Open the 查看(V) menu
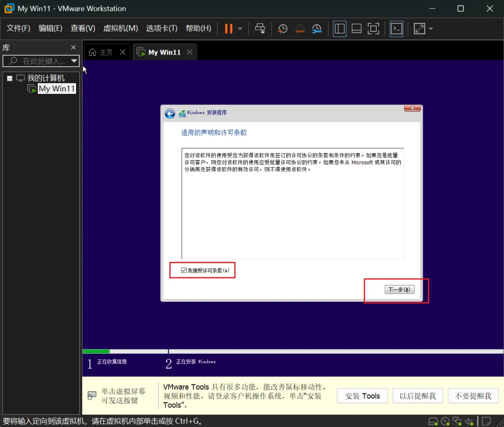 (83, 28)
